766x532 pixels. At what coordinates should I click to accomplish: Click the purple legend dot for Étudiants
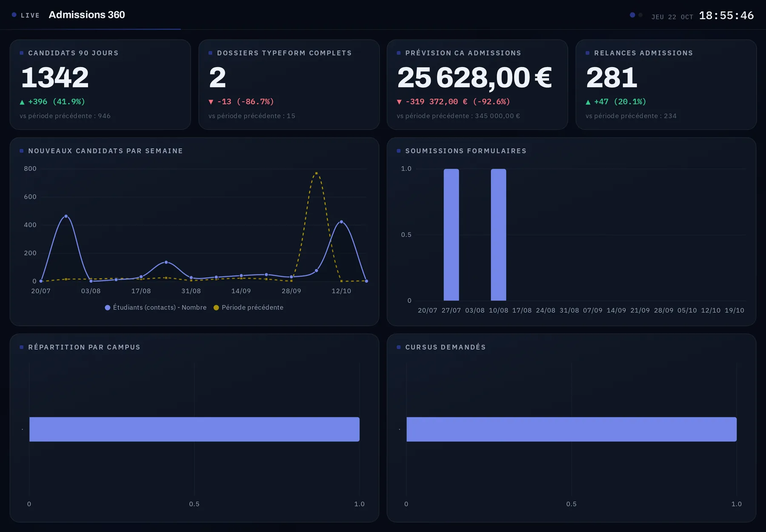108,308
